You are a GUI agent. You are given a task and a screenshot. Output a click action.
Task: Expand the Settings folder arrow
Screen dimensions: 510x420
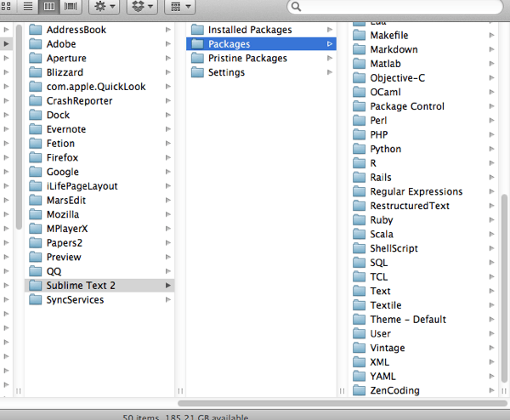[x=330, y=72]
